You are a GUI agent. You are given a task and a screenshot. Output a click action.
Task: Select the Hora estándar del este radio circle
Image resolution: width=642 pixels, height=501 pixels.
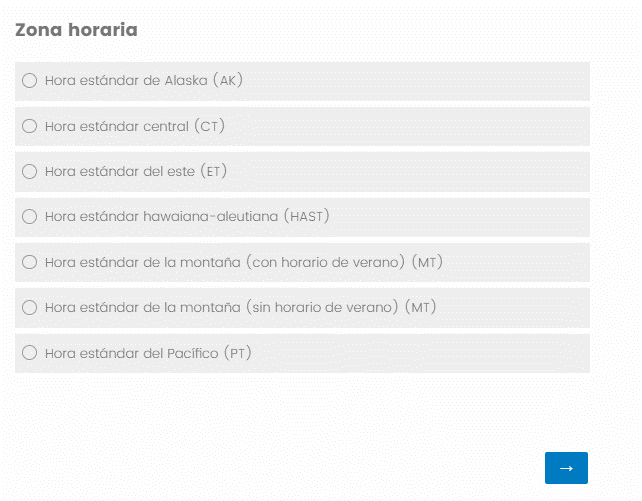pyautogui.click(x=29, y=171)
